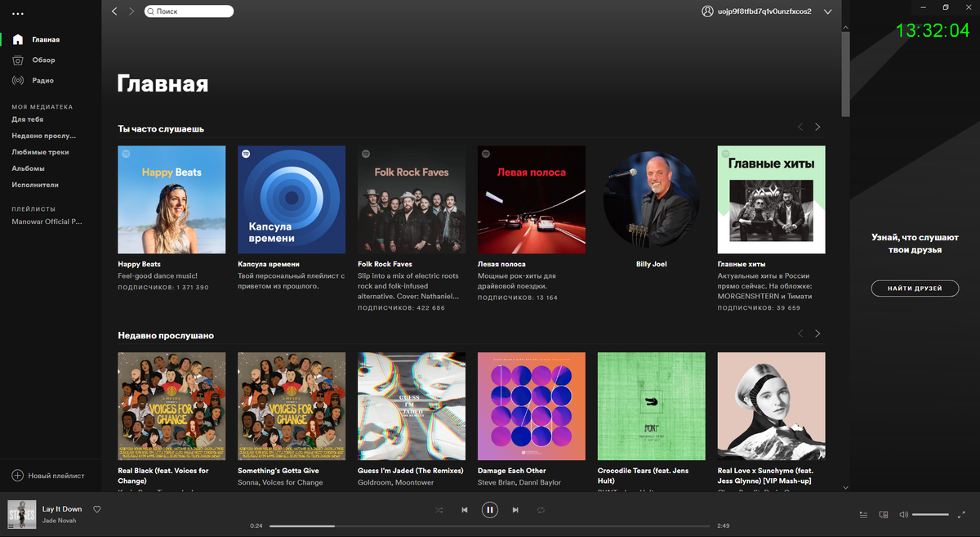Open Real Love x Sunchyme cover
This screenshot has height=537, width=980.
click(771, 406)
